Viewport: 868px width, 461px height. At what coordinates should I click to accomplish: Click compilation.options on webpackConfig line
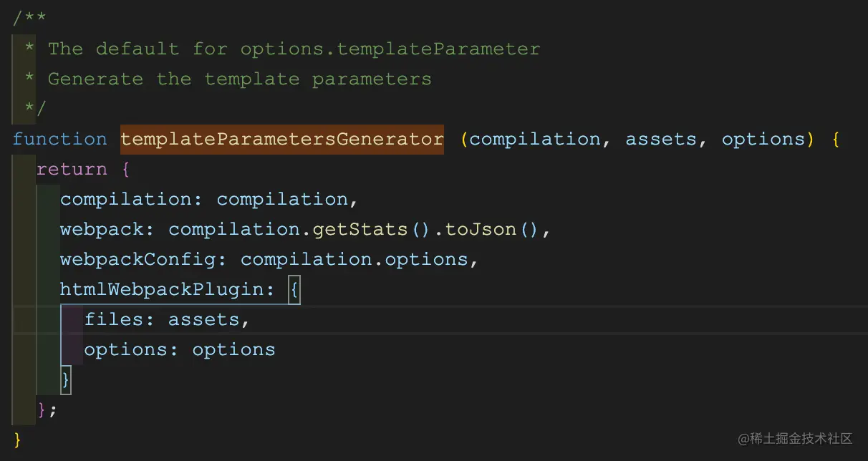354,259
